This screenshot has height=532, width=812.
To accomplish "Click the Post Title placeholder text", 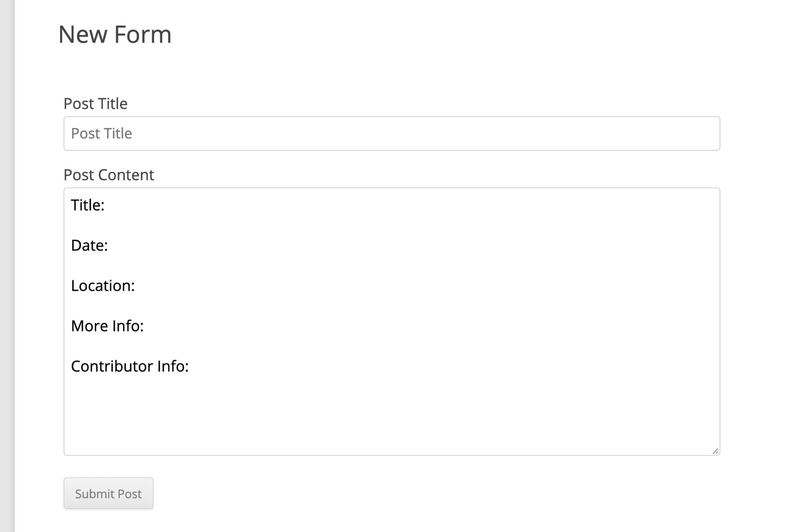I will [x=102, y=133].
